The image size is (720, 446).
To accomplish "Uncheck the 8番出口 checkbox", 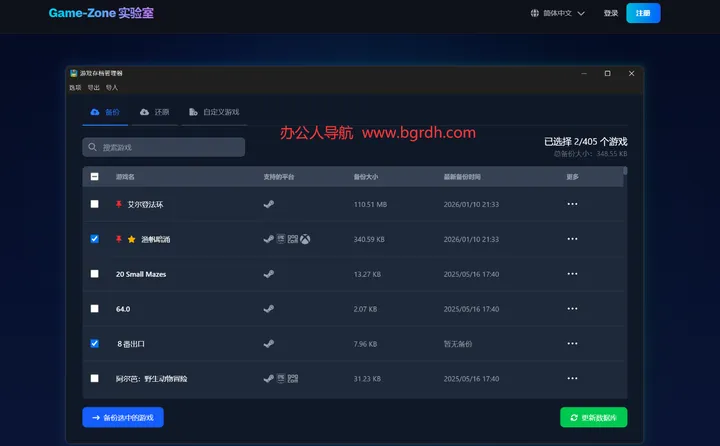I will [x=95, y=344].
